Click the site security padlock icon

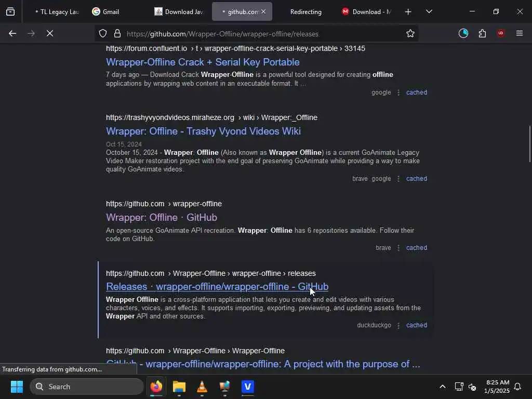click(x=117, y=33)
